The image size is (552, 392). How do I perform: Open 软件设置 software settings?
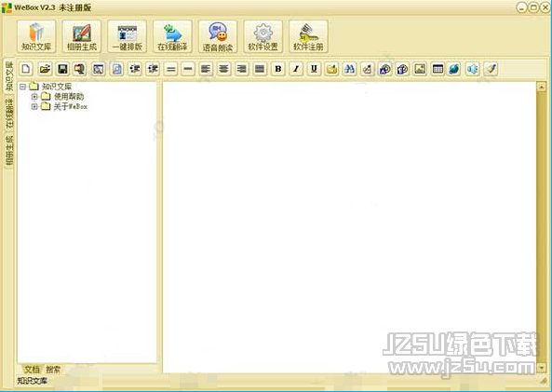pos(263,36)
